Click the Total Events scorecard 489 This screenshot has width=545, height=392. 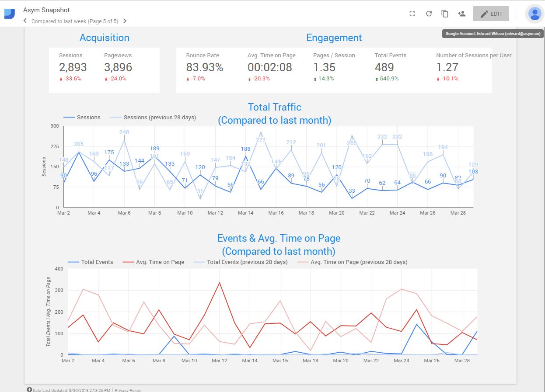pos(384,67)
